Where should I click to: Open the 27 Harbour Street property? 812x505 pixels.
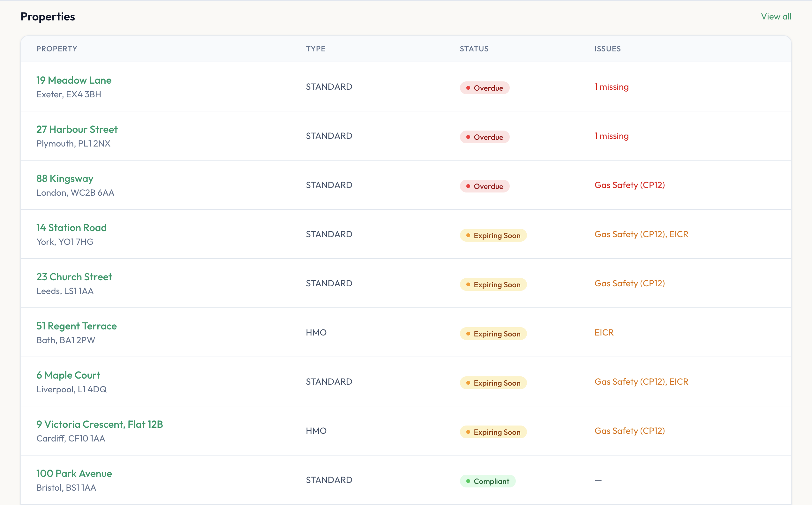click(x=77, y=129)
